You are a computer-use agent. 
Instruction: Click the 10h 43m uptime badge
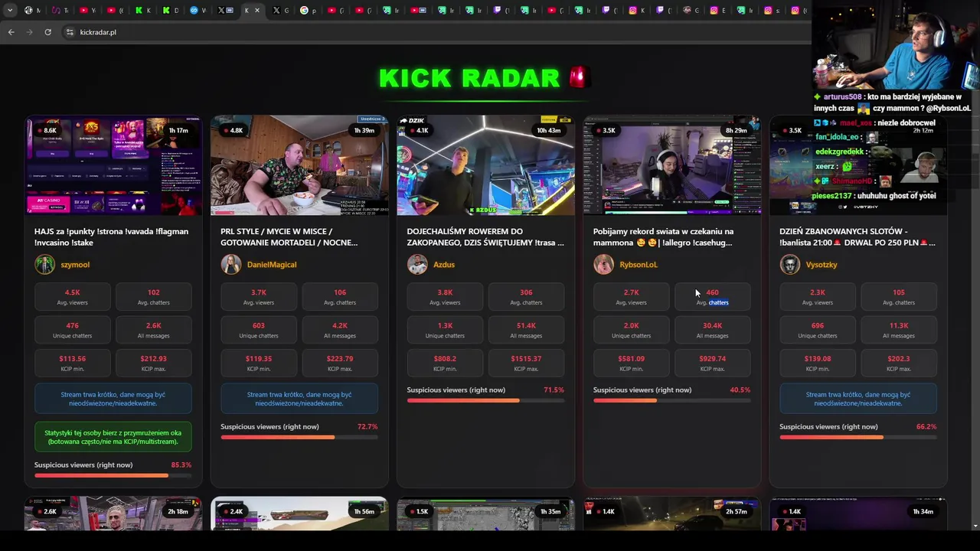point(549,130)
